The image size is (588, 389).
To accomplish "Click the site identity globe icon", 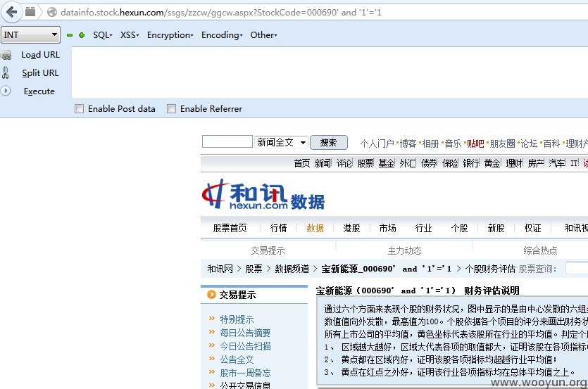I will (x=52, y=13).
